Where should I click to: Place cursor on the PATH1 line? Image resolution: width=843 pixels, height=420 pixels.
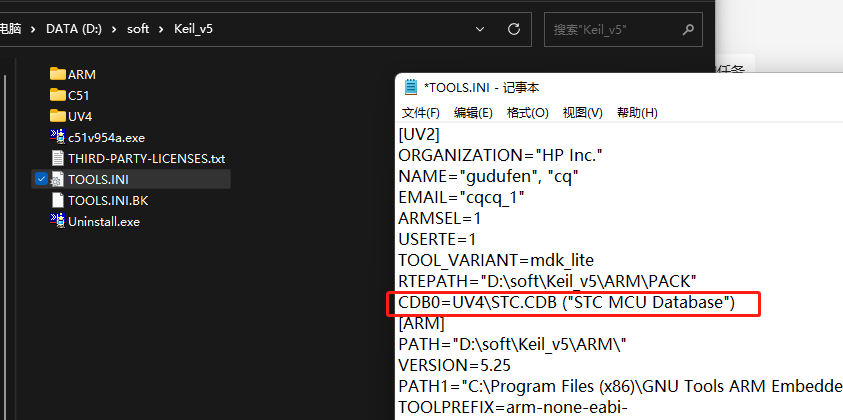tap(620, 387)
